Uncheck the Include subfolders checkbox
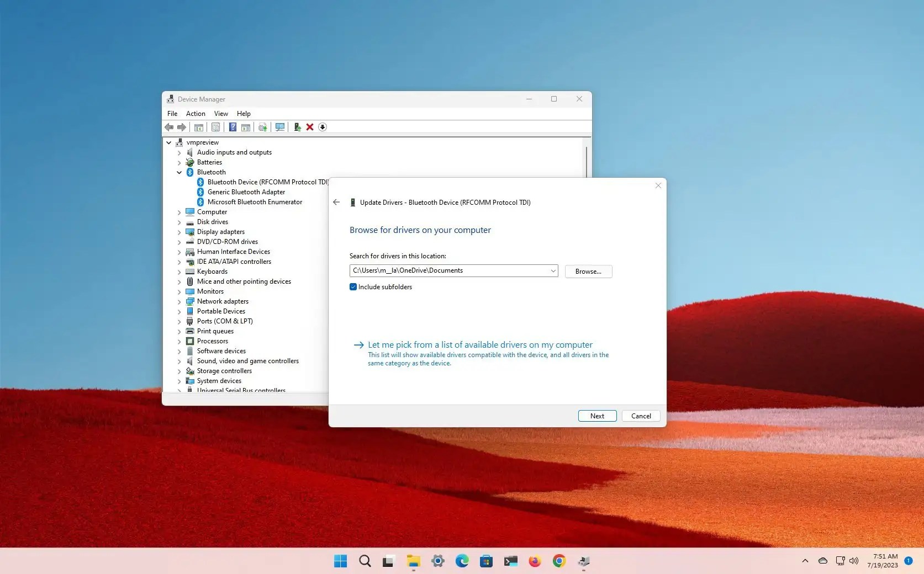The width and height of the screenshot is (924, 574). [x=353, y=286]
